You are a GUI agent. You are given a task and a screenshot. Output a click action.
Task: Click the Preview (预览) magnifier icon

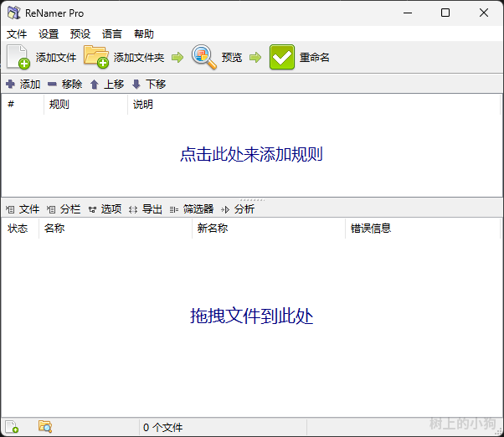coord(204,57)
